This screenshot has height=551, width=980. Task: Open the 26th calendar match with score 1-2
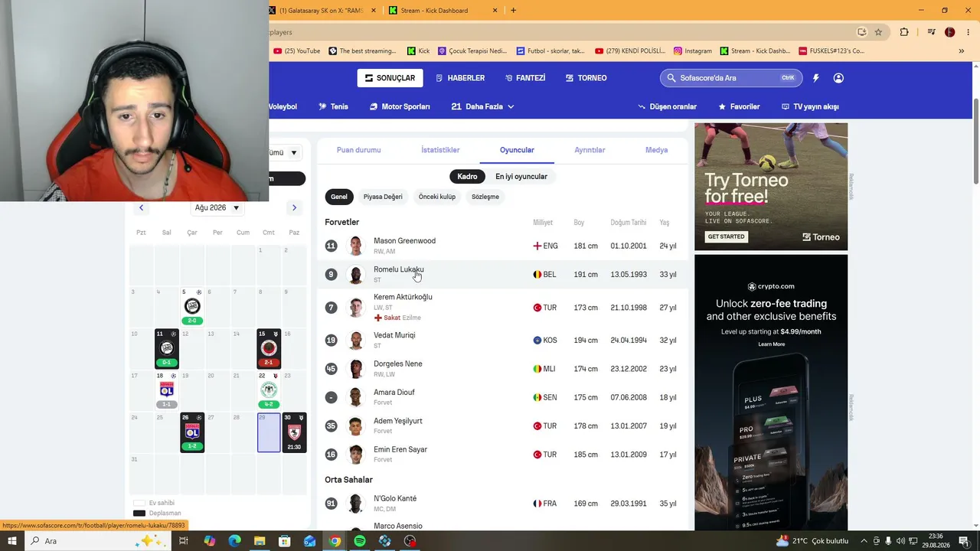click(x=192, y=432)
